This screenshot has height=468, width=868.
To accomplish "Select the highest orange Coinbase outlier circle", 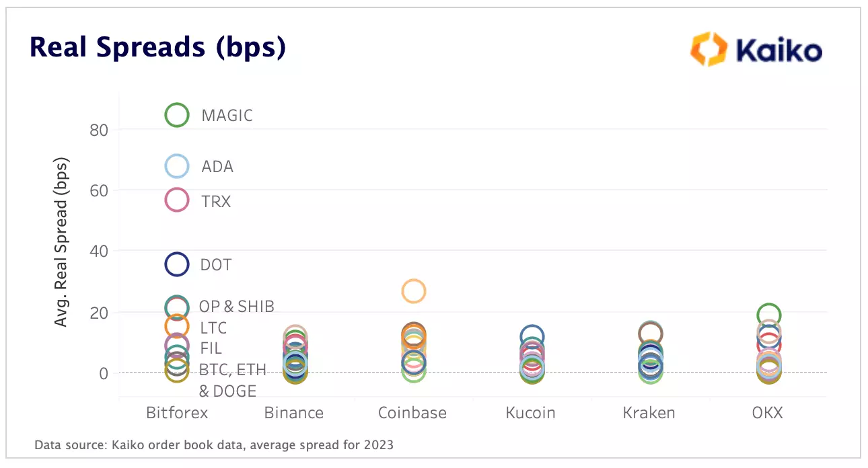I will (x=414, y=291).
